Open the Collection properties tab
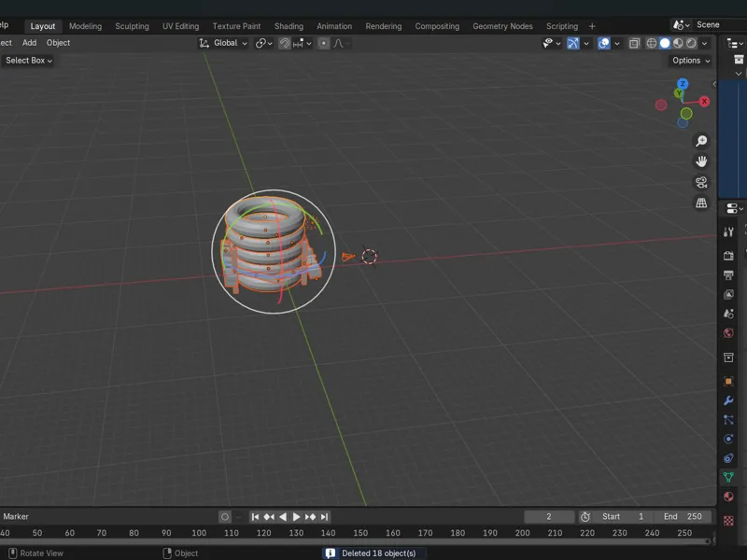 click(x=728, y=357)
